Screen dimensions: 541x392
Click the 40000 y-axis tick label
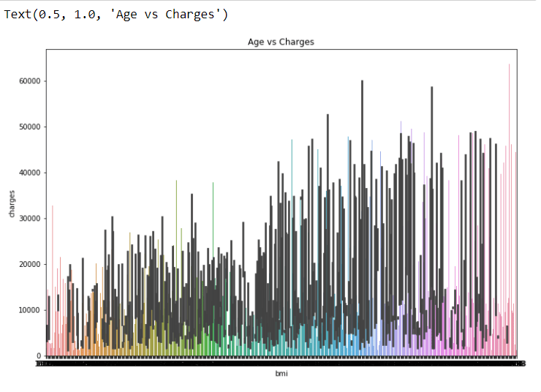tap(29, 173)
